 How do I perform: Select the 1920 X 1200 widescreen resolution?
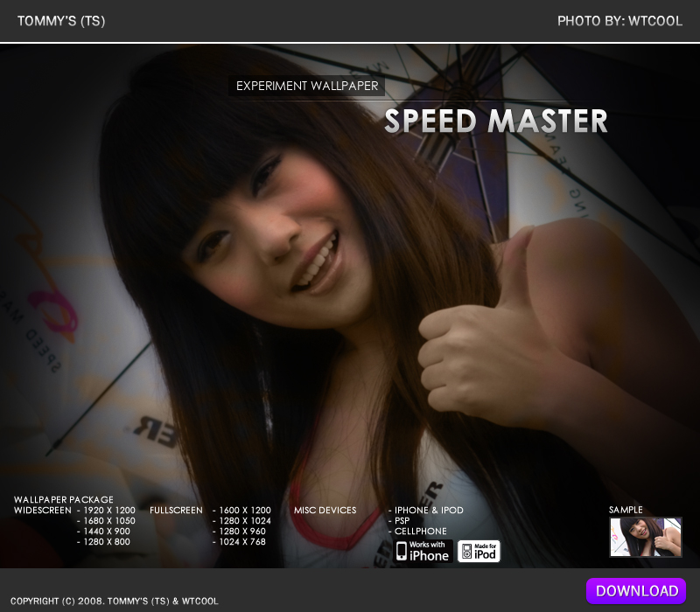[x=109, y=510]
